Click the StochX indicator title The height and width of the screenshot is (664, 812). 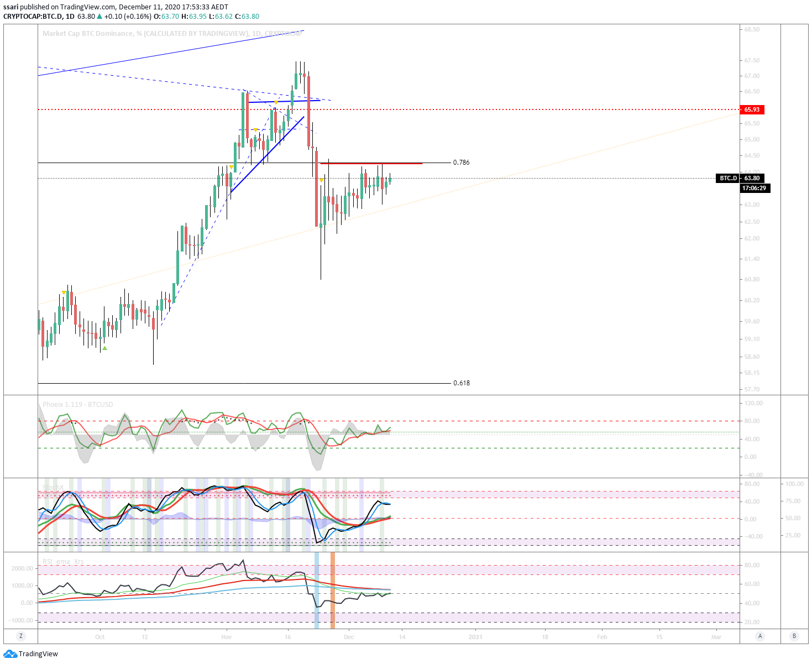point(53,488)
